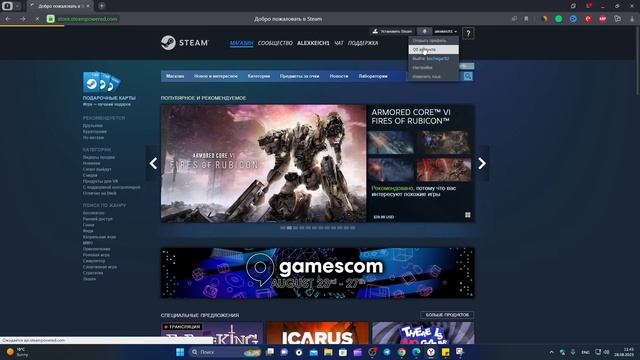
Task: Open ЧАТ in Steam navigation
Action: click(339, 43)
